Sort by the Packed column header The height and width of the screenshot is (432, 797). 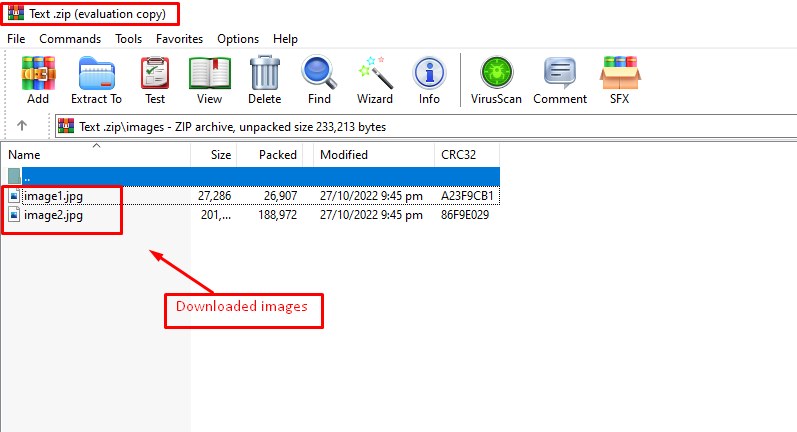pos(270,155)
